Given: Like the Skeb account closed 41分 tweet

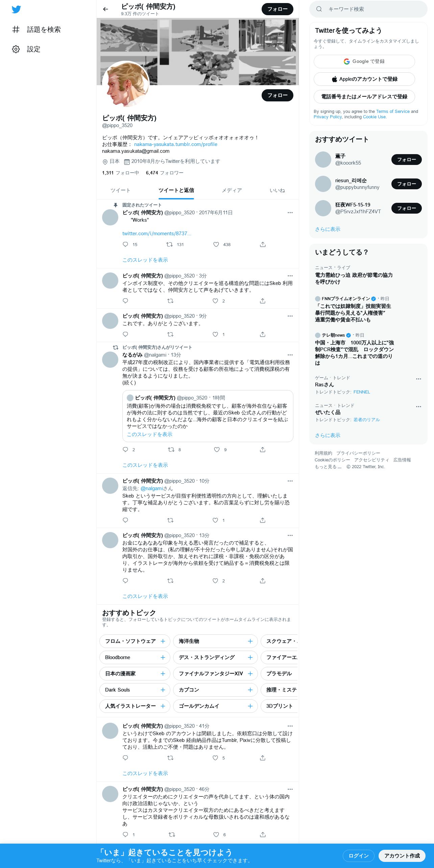Looking at the screenshot, I should [215, 758].
